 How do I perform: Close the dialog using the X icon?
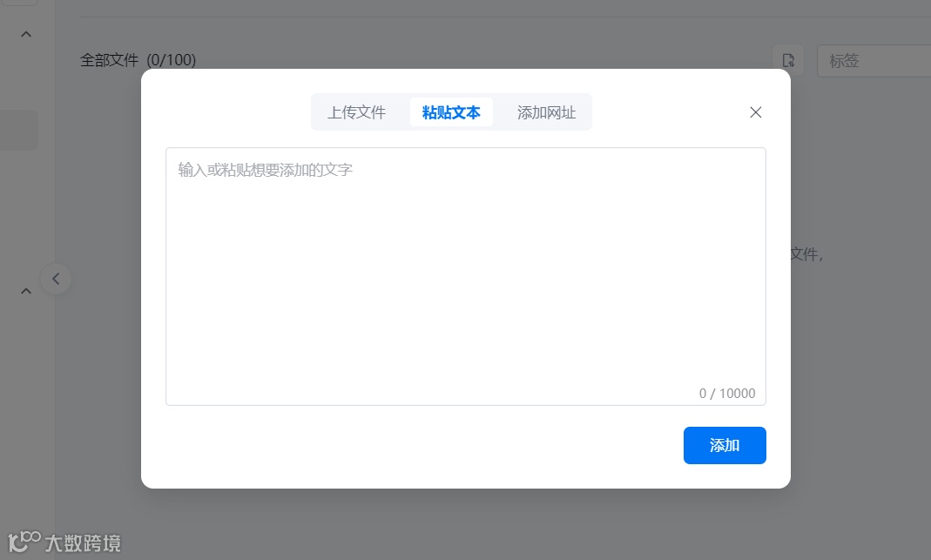pos(755,112)
